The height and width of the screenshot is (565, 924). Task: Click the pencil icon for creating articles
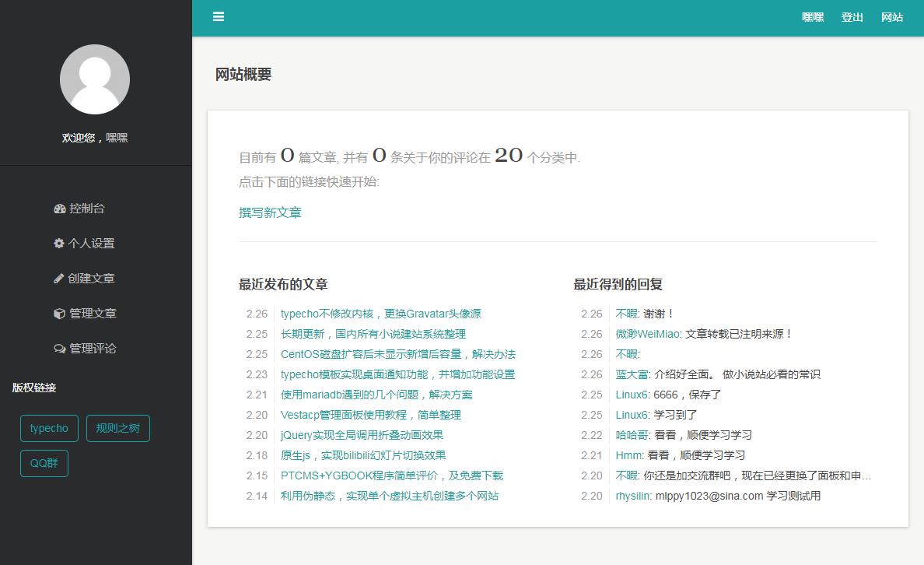coord(59,279)
